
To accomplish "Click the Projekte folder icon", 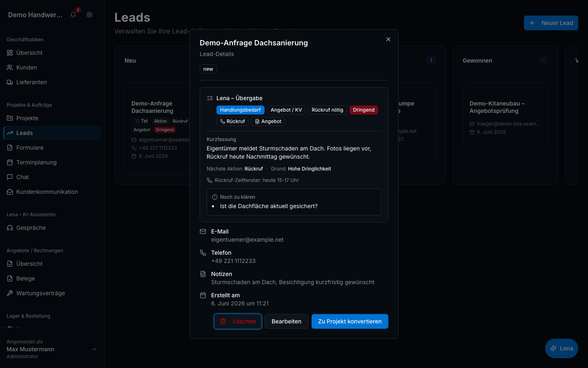I will [10, 118].
